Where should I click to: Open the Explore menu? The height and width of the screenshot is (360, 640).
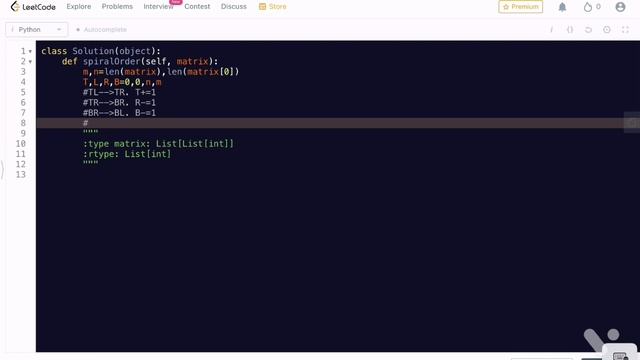pos(79,7)
